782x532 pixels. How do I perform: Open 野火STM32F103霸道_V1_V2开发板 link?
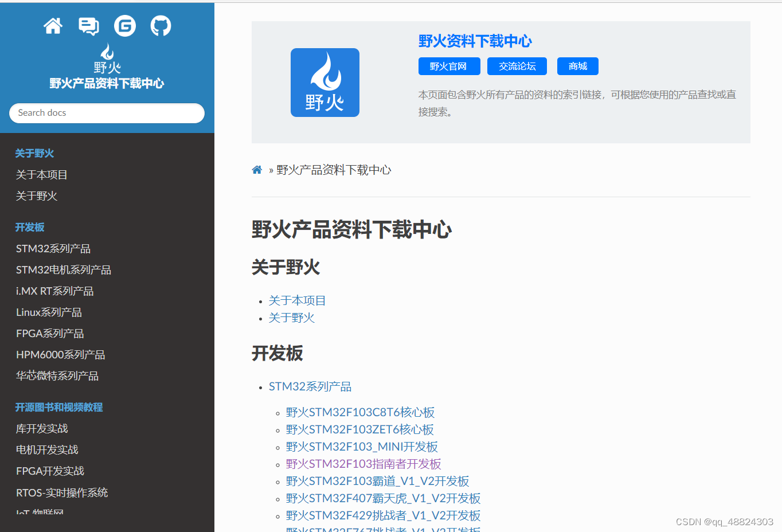tap(378, 481)
